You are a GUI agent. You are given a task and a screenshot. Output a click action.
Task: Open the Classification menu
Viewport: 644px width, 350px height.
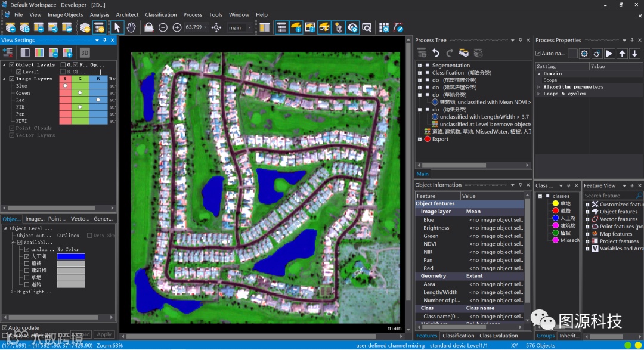point(160,14)
